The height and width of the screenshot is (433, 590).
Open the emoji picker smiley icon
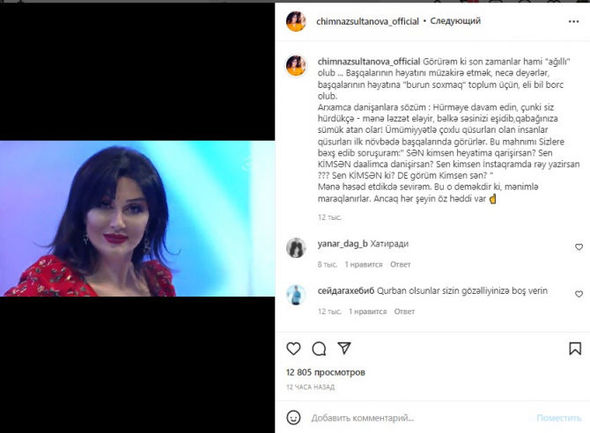tap(293, 418)
